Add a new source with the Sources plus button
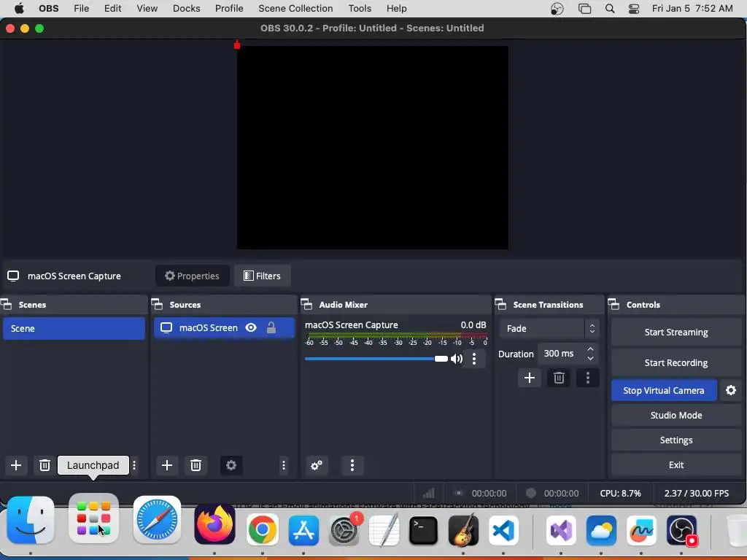747x560 pixels. pos(167,465)
